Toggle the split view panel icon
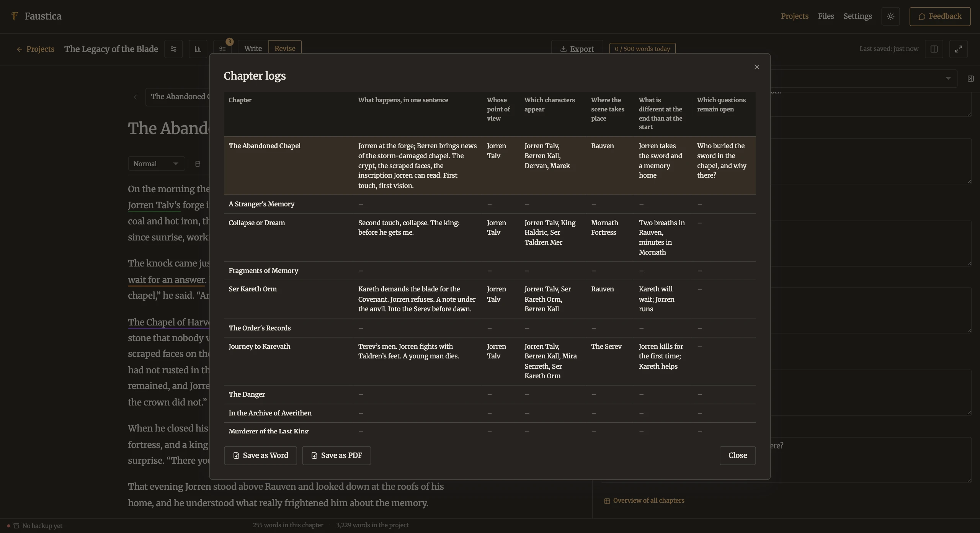 (x=934, y=49)
